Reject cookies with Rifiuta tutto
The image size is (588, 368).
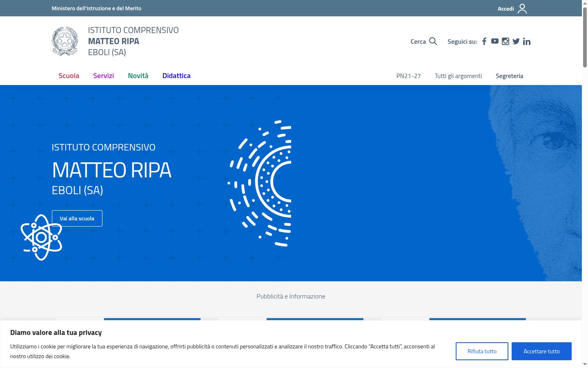point(482,351)
